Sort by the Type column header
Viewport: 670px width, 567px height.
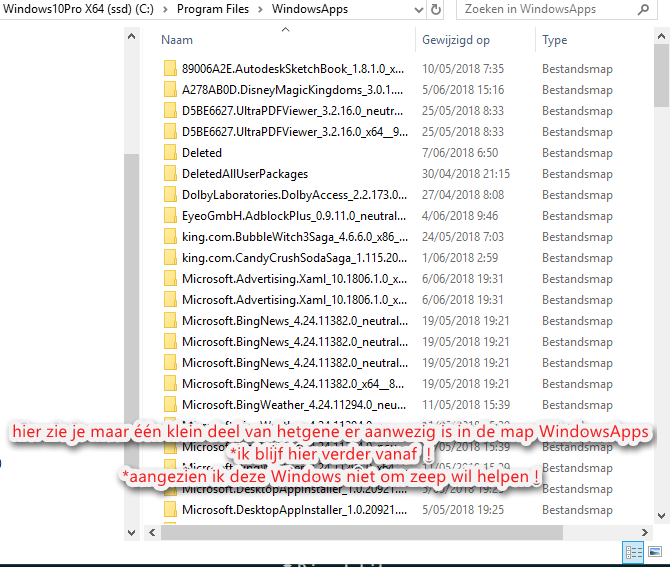pos(555,40)
